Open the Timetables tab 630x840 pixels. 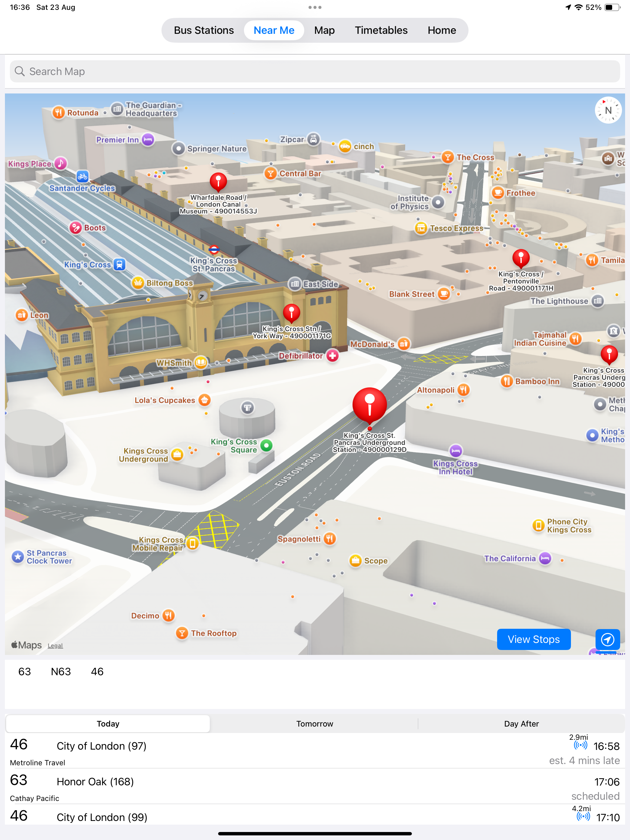381,30
